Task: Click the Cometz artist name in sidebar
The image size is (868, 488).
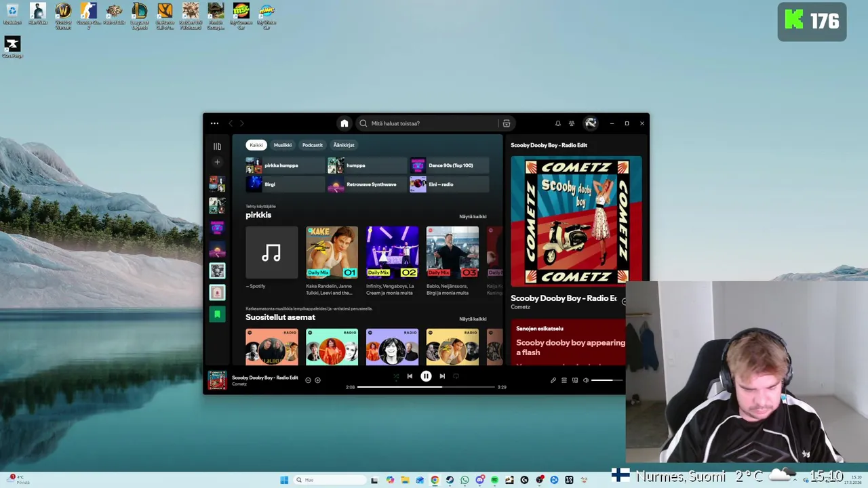Action: (x=520, y=307)
